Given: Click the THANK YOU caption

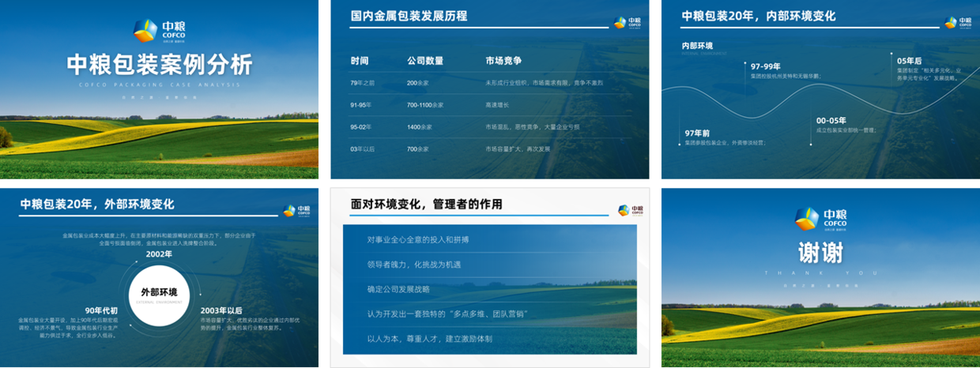Looking at the screenshot, I should point(820,272).
